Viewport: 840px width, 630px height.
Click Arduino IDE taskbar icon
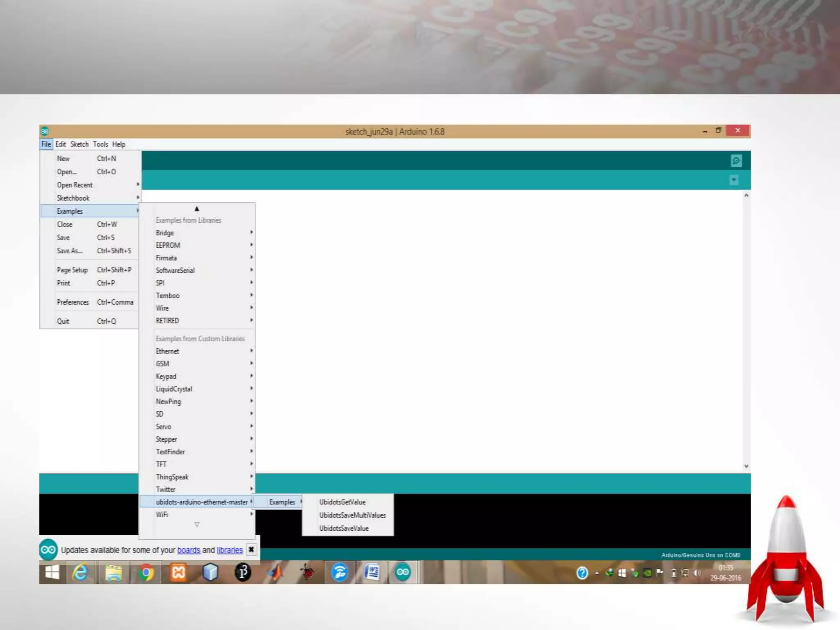pyautogui.click(x=402, y=572)
